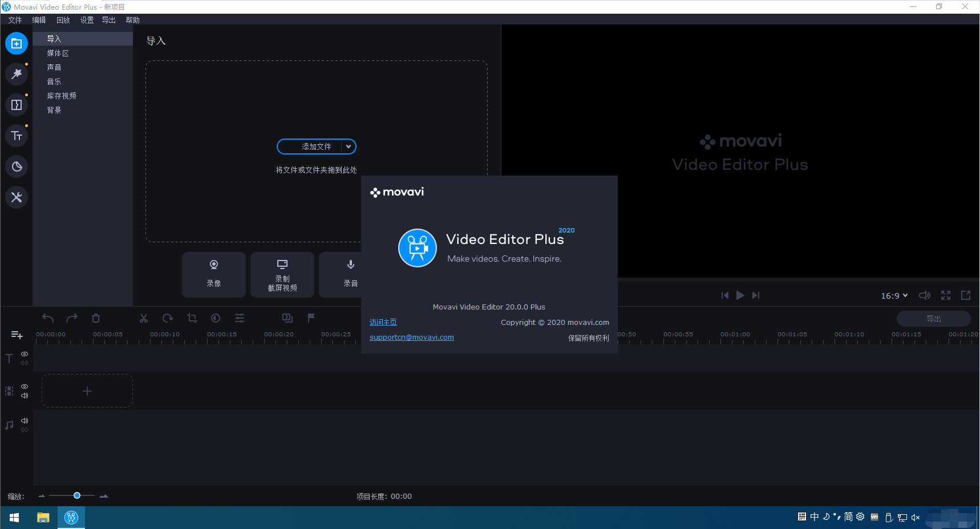The height and width of the screenshot is (529, 980).
Task: Open the Color adjustments icon
Action: point(216,318)
